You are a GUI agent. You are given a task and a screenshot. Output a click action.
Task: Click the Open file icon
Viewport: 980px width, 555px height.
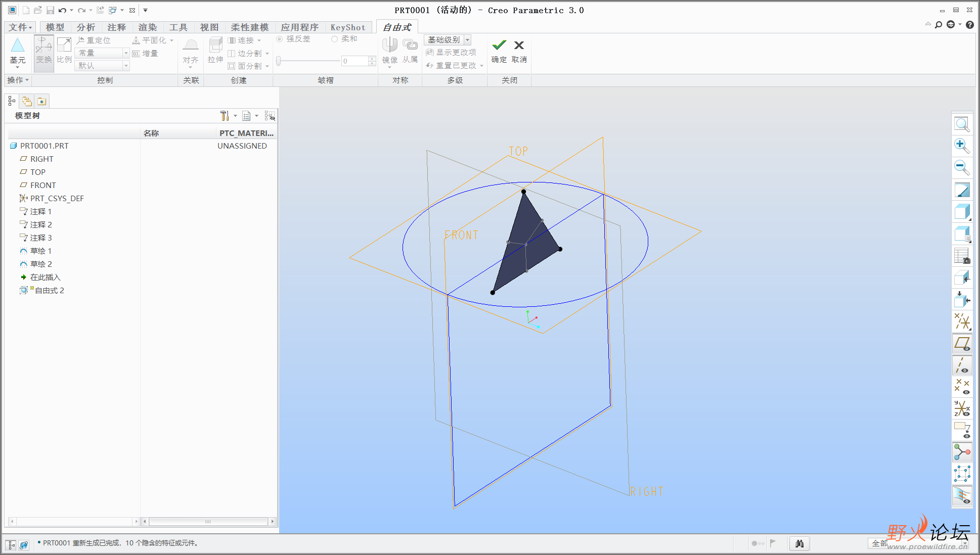[38, 10]
